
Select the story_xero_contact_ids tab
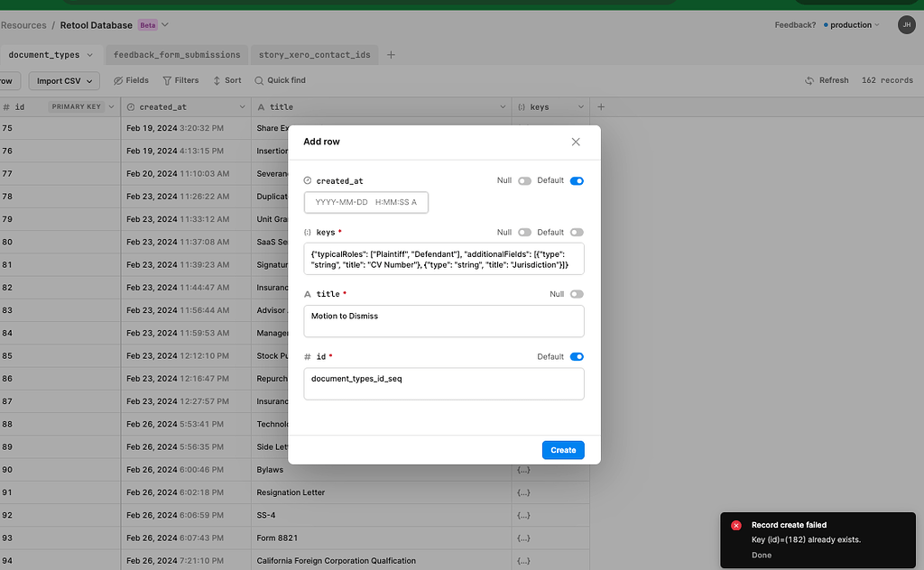(314, 54)
